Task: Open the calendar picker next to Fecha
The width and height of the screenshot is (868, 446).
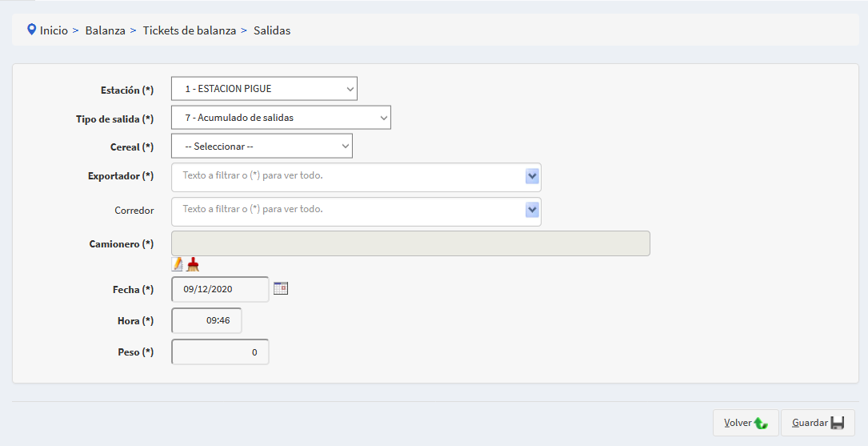Action: tap(280, 288)
